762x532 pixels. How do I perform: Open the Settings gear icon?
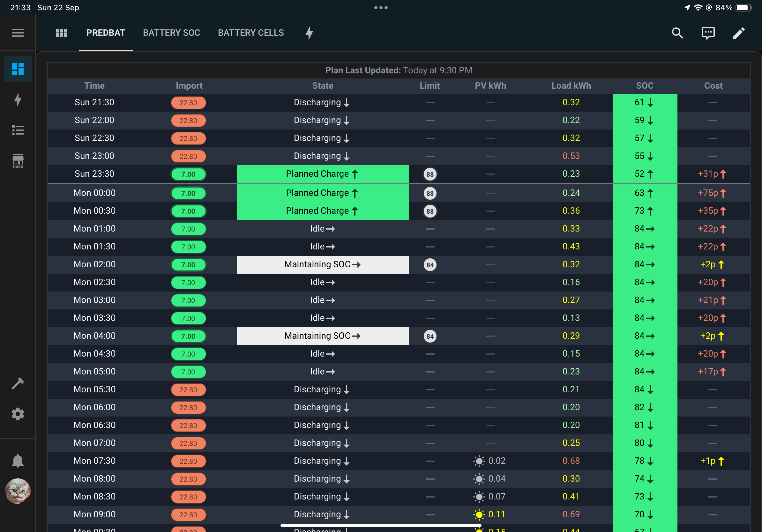click(18, 414)
